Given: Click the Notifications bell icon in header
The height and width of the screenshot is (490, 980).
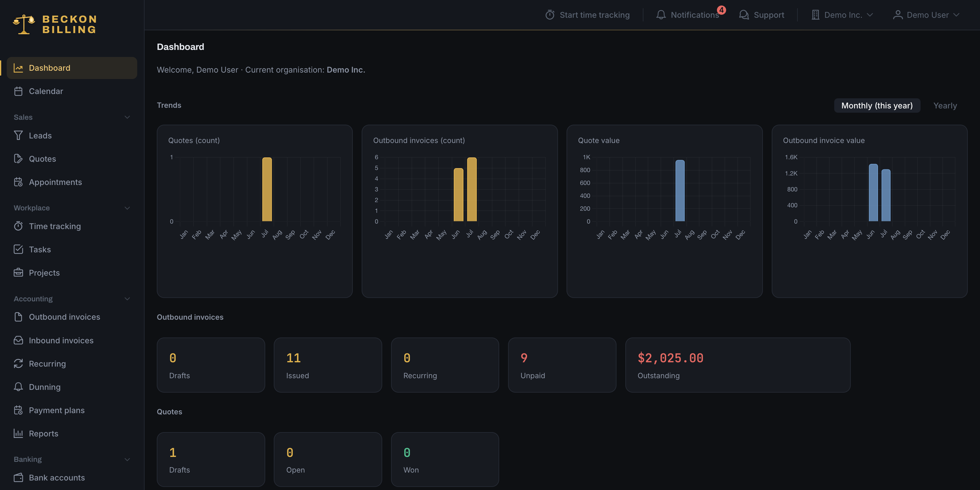Looking at the screenshot, I should 661,15.
